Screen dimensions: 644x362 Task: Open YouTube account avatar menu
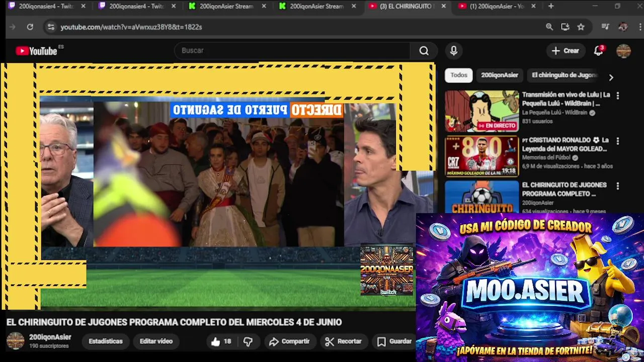[623, 51]
